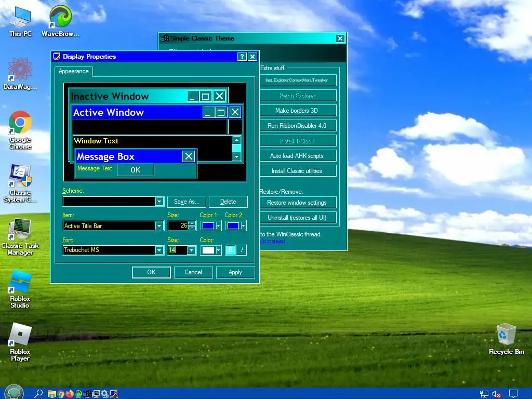Open the notification center tray icon
This screenshot has width=532, height=399.
(513, 394)
